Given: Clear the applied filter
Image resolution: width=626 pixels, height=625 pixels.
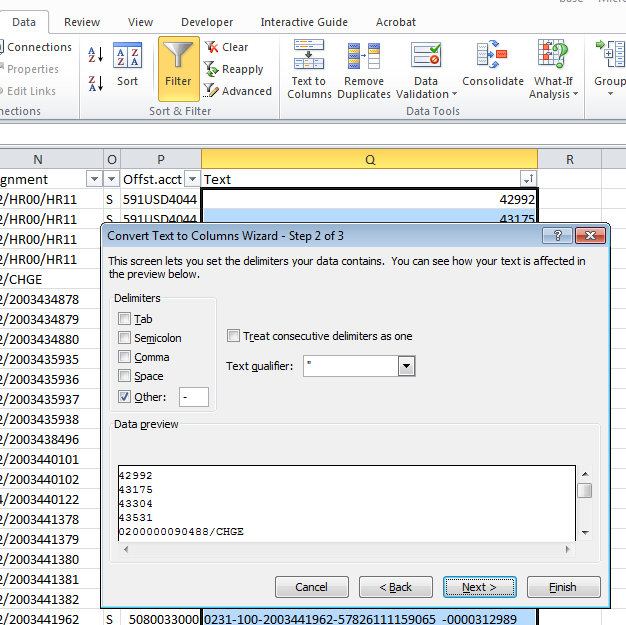Looking at the screenshot, I should click(227, 47).
